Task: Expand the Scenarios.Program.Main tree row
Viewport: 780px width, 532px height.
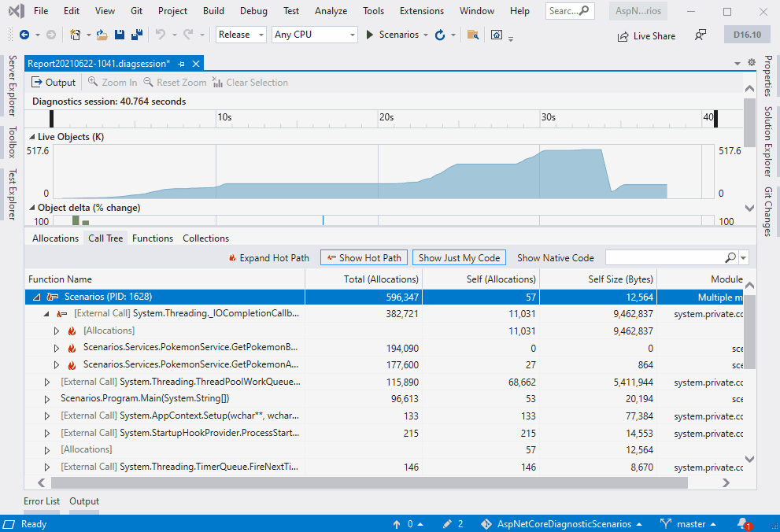Action: tap(46, 399)
